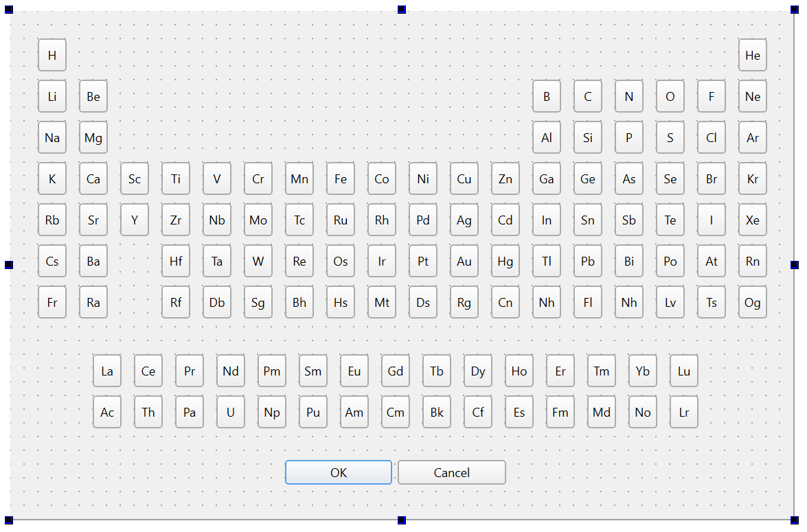807x532 pixels.
Task: Click the Gold (Au) element button
Action: tap(464, 261)
